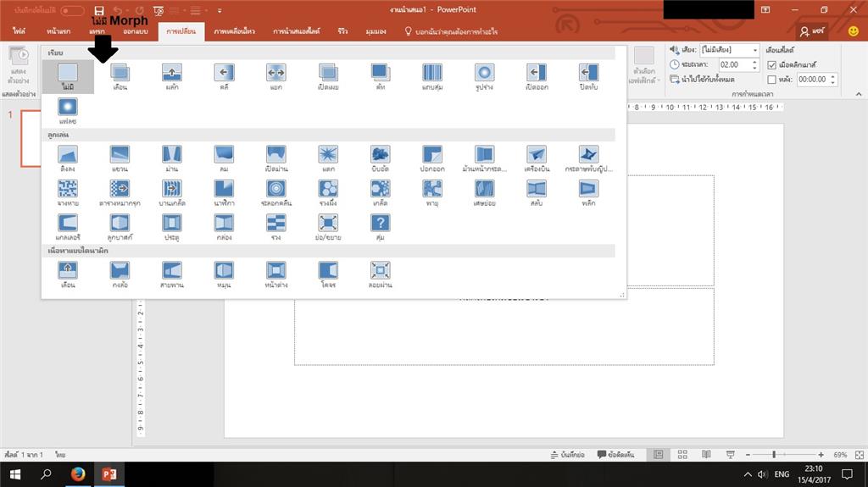Apply the Ripple transition
Image resolution: width=868 pixels, height=487 pixels.
[275, 192]
